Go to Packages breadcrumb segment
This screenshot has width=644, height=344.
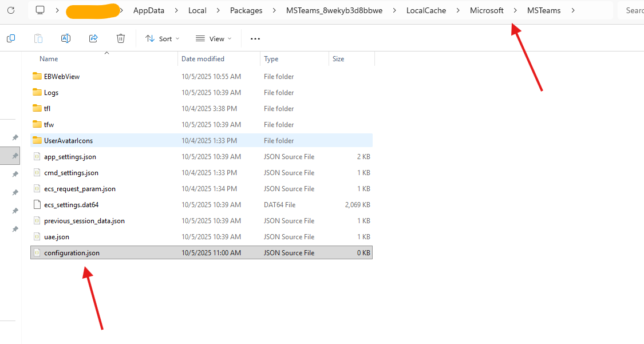pos(246,10)
